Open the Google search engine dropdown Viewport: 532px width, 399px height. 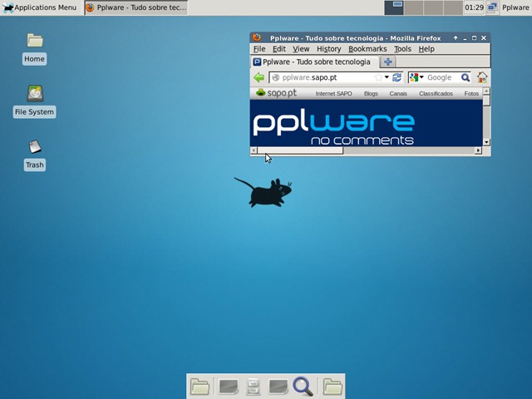pos(416,77)
